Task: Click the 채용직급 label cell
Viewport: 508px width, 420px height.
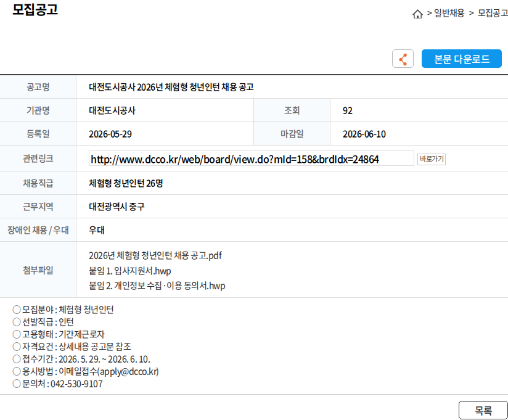Action: pyautogui.click(x=38, y=183)
